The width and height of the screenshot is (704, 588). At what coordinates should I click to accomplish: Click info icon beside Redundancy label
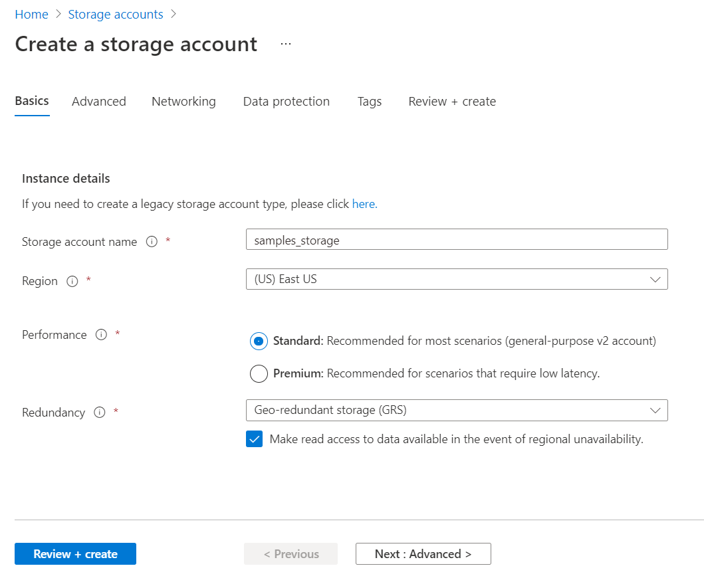click(x=100, y=413)
